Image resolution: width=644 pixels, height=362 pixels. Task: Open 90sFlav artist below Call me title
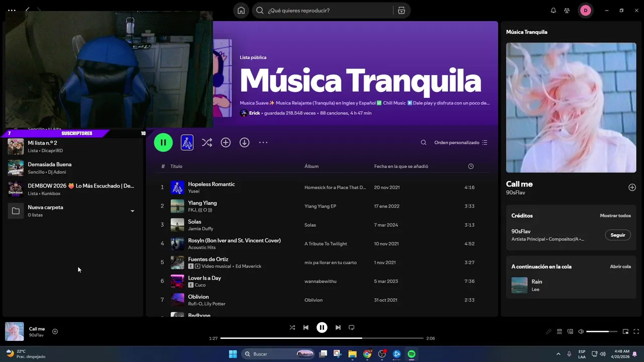tap(516, 193)
